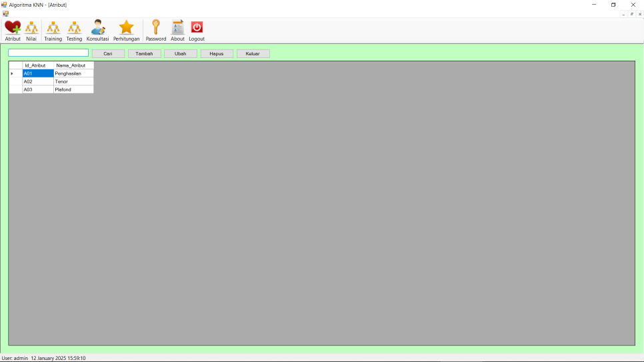Select the Plafond cell in the table
Image resolution: width=644 pixels, height=362 pixels.
click(x=73, y=89)
